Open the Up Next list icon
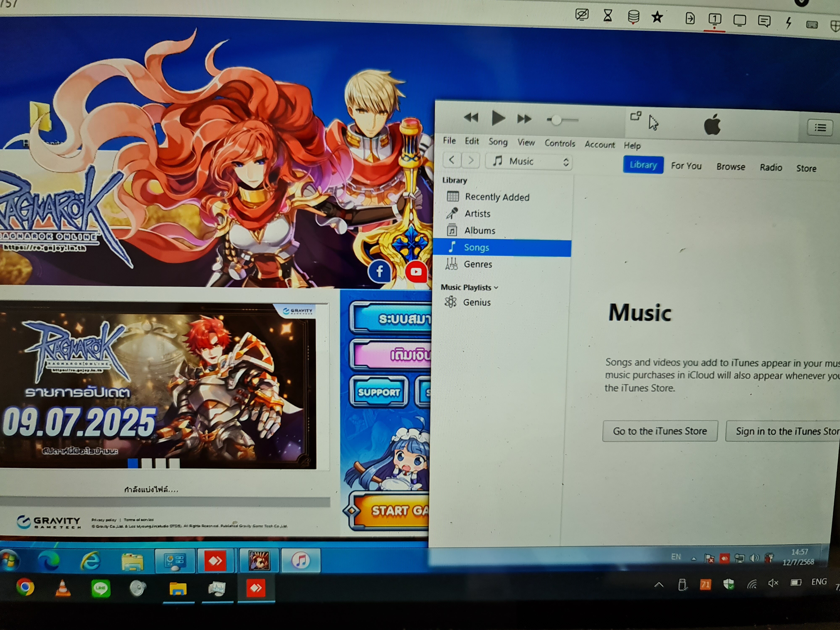Viewport: 840px width, 630px height. click(820, 128)
